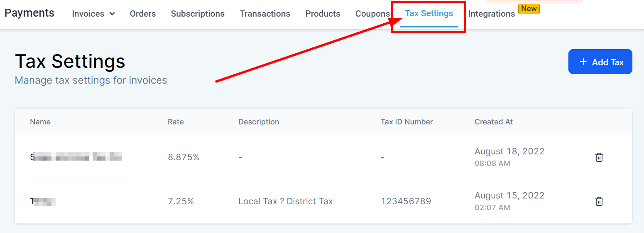Click the Tax ID Number column header
The image size is (644, 233).
click(x=406, y=122)
